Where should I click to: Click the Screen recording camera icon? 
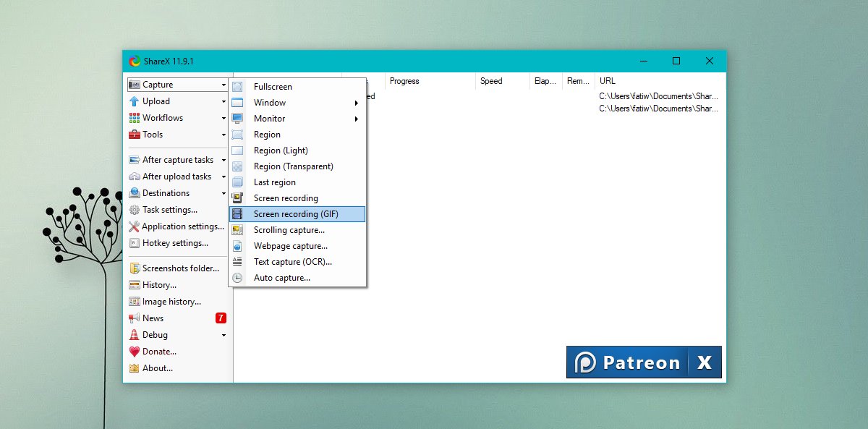237,198
